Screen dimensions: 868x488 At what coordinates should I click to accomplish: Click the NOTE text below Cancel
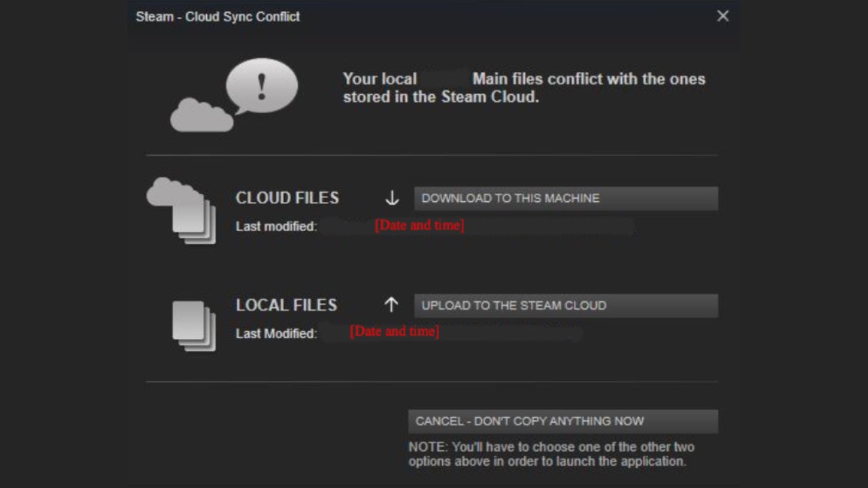tap(551, 454)
